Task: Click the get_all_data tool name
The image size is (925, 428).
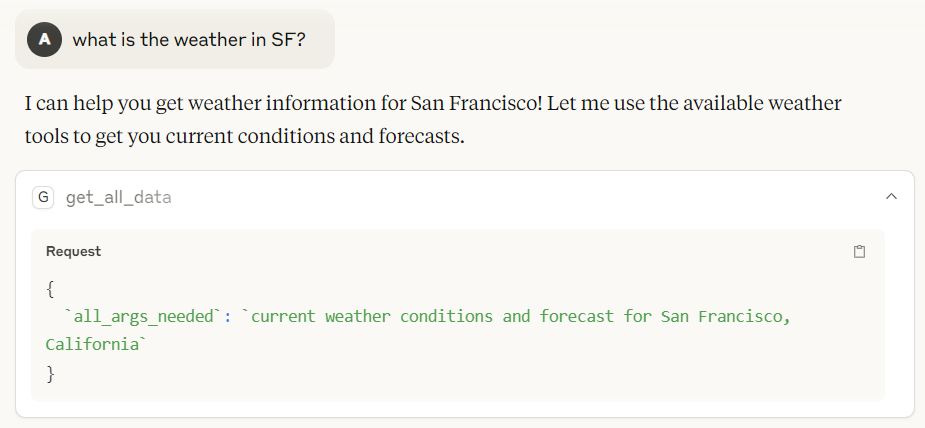Action: (119, 197)
